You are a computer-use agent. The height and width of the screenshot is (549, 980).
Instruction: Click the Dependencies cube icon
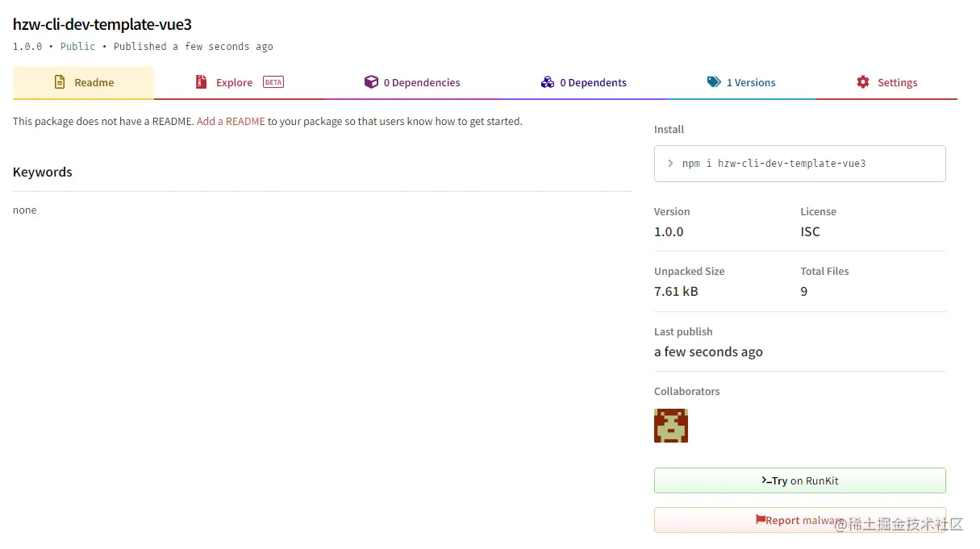point(371,82)
